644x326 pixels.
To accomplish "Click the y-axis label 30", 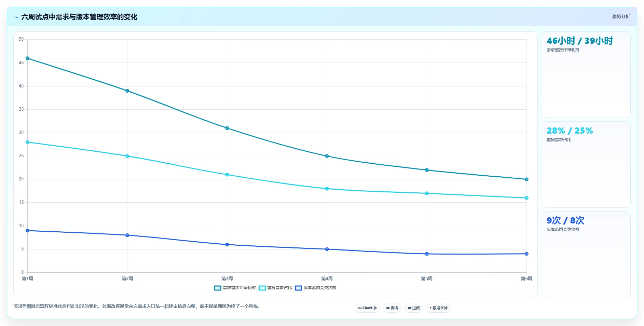I will [x=21, y=132].
